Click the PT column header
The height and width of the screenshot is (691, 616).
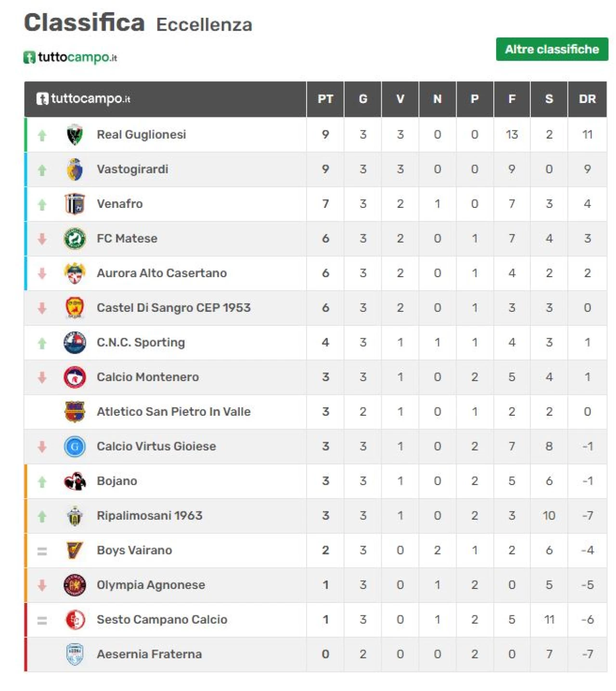tap(325, 99)
